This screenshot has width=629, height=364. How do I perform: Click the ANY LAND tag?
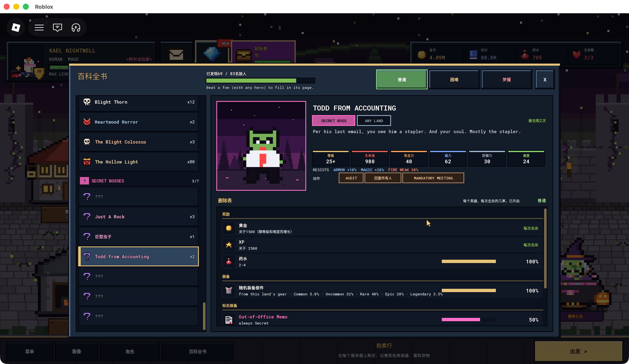[x=374, y=121]
